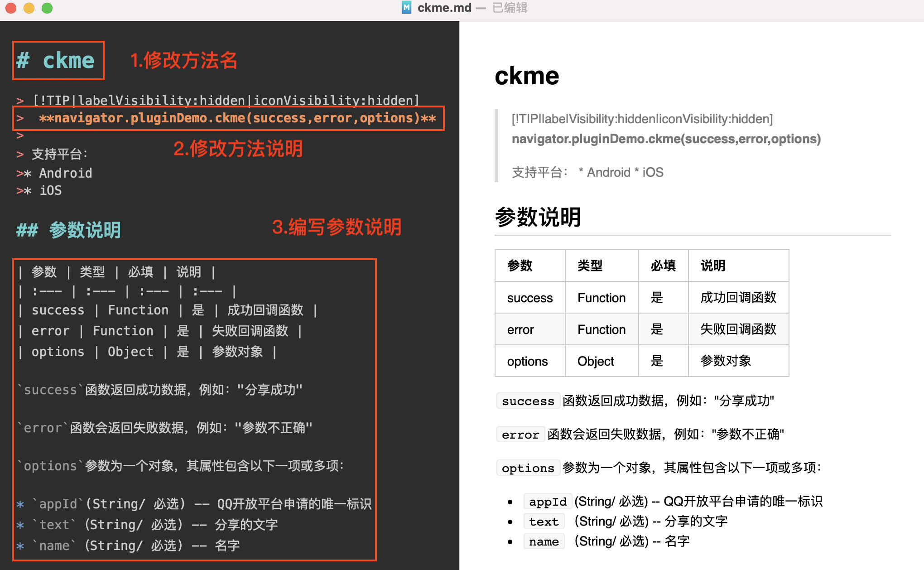This screenshot has width=924, height=570.
Task: Click '支持平台: * Android * iOS' in preview
Action: pyautogui.click(x=587, y=172)
